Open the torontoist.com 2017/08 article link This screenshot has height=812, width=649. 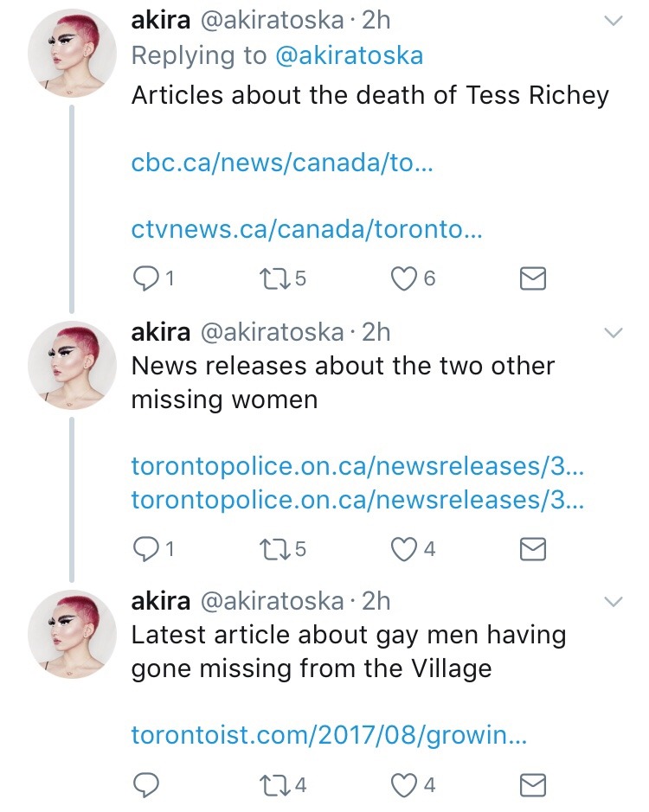tap(329, 736)
